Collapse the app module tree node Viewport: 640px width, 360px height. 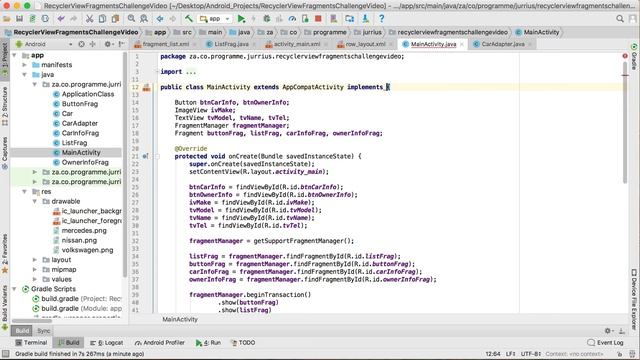[15, 55]
